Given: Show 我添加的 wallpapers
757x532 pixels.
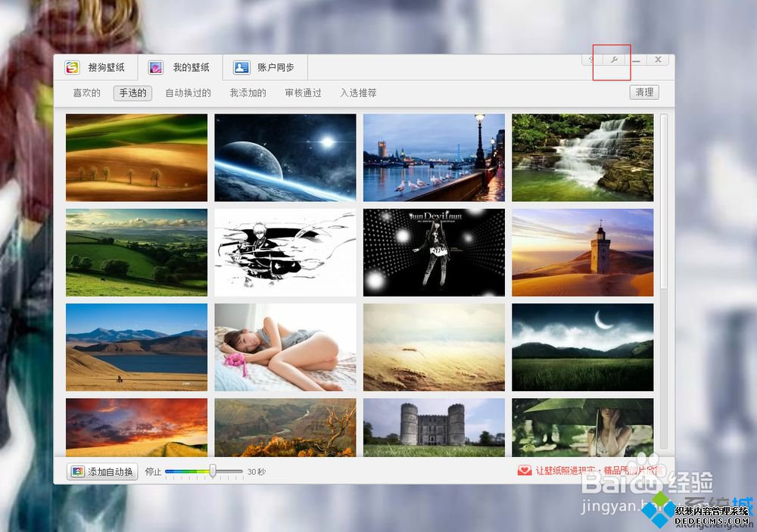Looking at the screenshot, I should point(248,92).
